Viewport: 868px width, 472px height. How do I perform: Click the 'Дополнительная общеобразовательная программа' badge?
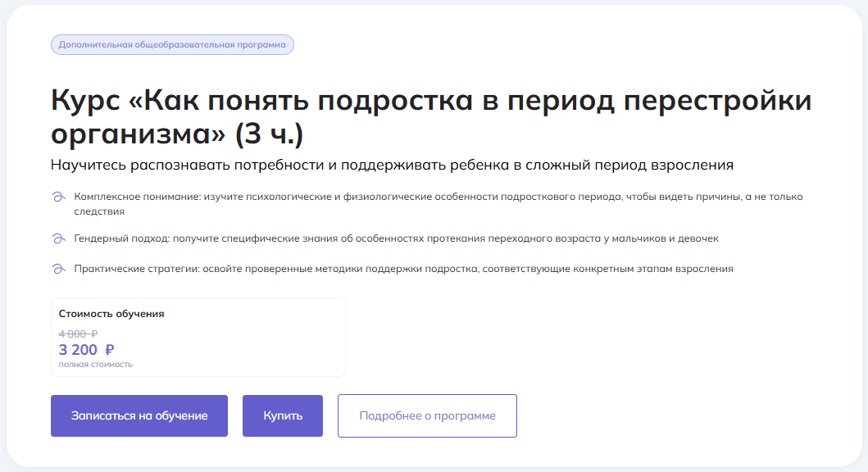[x=172, y=45]
